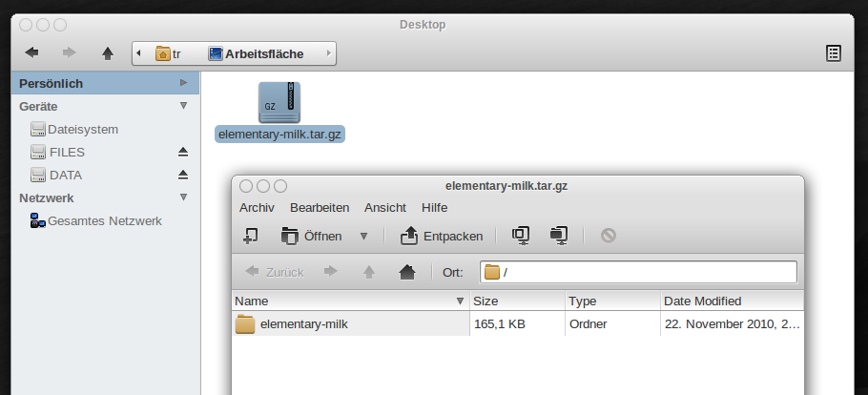Open the Bearbeiten menu

[320, 208]
